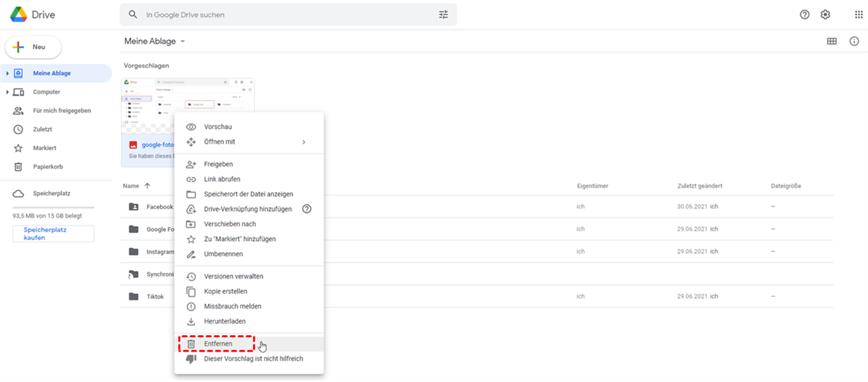Open Papierkorb trash in sidebar
868x382 pixels.
tap(47, 167)
